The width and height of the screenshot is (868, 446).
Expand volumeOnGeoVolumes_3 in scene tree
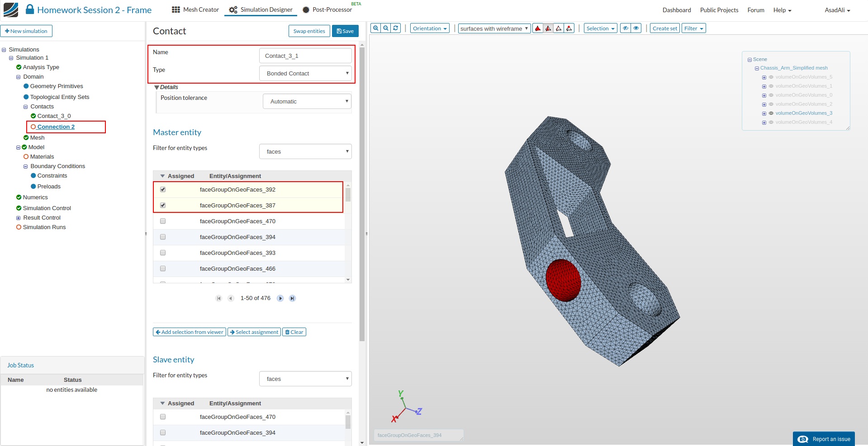764,113
